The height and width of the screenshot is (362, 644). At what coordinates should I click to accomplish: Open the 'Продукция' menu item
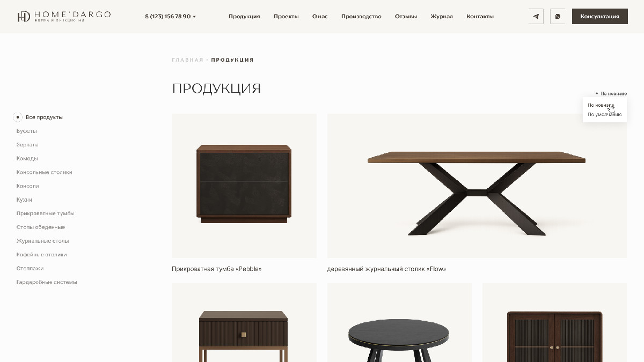tap(244, 17)
